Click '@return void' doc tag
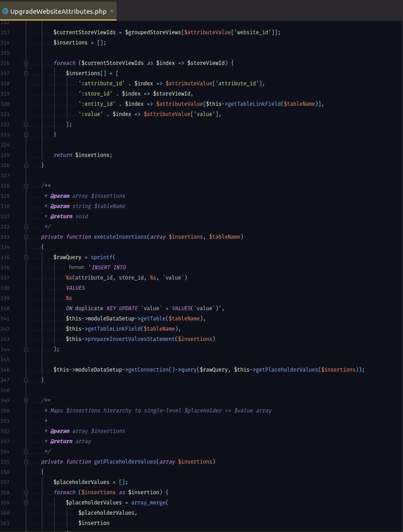The height and width of the screenshot is (532, 403). [x=69, y=216]
